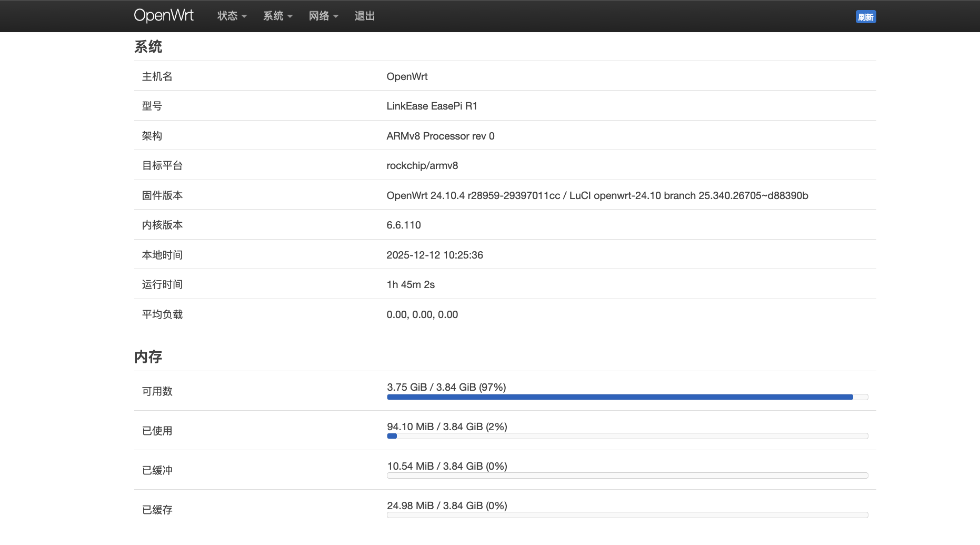Select the 可用数 row label
Viewport: 980px width, 545px height.
click(x=157, y=391)
